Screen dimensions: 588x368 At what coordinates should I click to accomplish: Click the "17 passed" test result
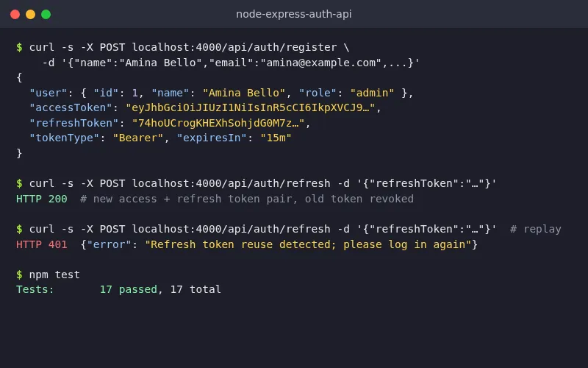coord(128,289)
